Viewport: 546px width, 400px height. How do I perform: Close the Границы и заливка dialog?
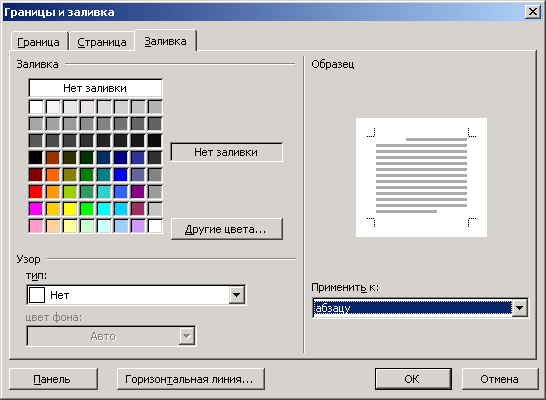(x=532, y=12)
